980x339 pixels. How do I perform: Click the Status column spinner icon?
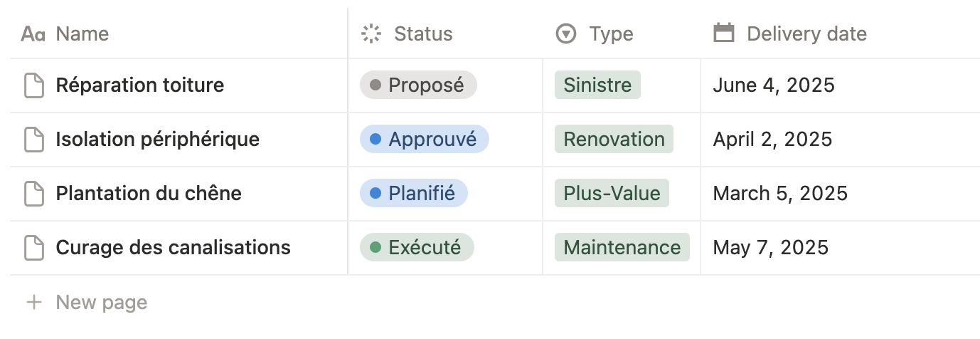[x=372, y=33]
